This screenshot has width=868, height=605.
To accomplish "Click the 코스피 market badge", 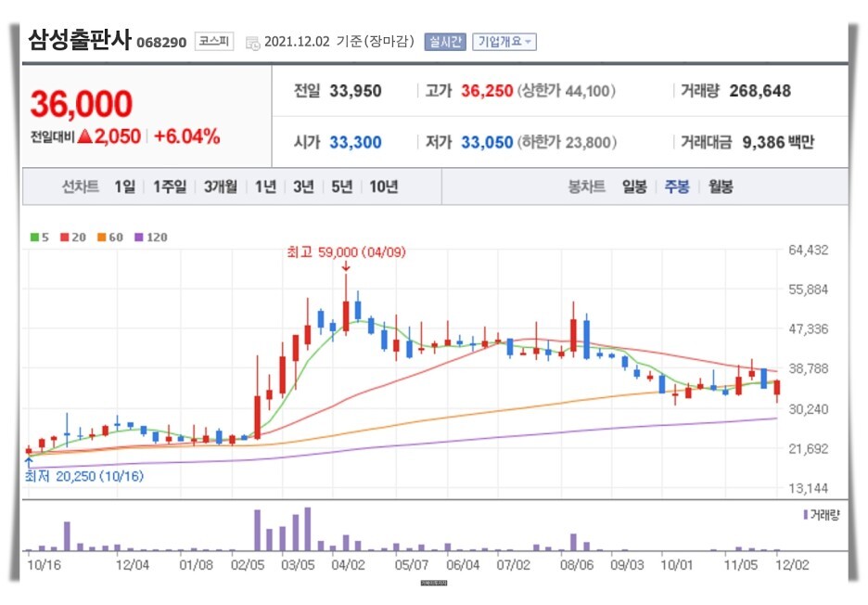I will pos(213,42).
